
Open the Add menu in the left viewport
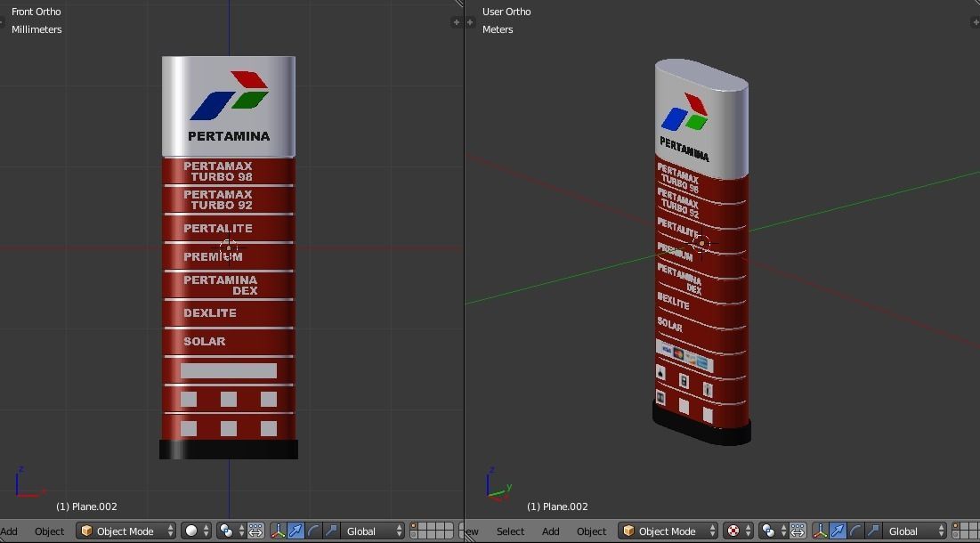11,531
